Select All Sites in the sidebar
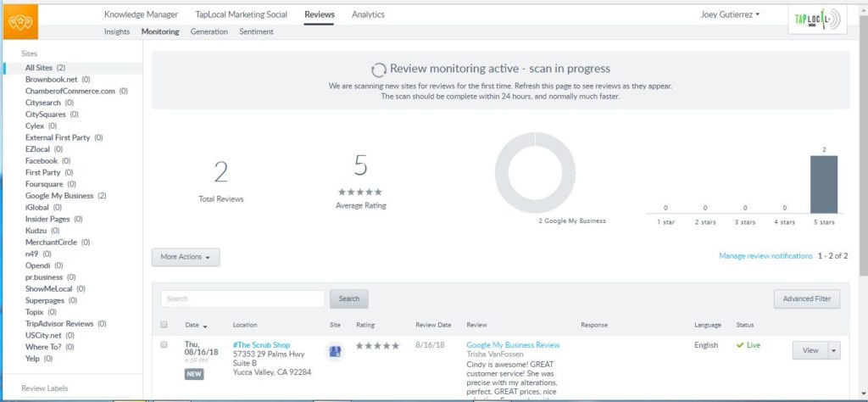This screenshot has width=868, height=402. [x=46, y=68]
